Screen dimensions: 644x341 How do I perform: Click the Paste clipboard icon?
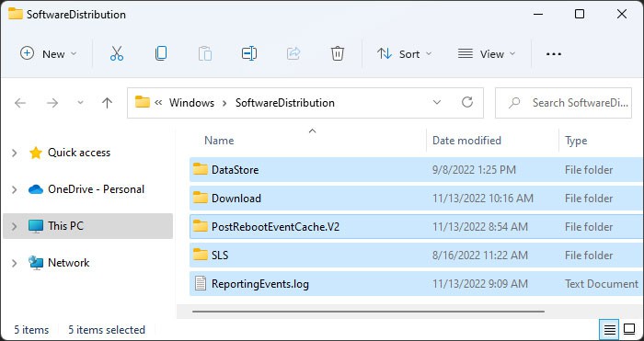(x=205, y=53)
